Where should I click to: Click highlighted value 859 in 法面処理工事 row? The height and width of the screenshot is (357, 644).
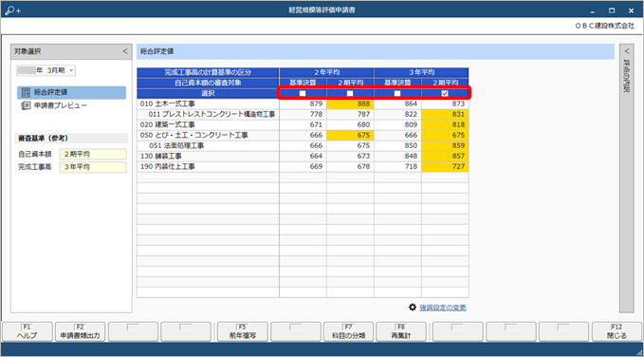coord(445,145)
